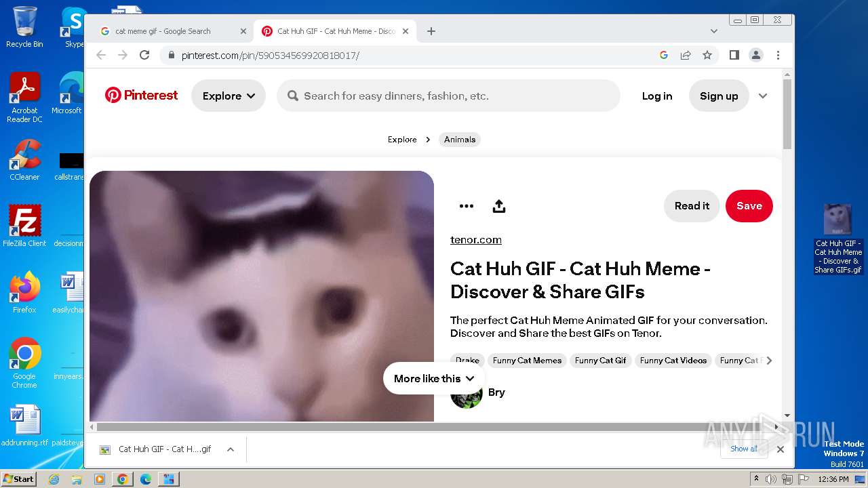Open a new Chrome tab
Viewport: 868px width, 488px height.
(431, 31)
